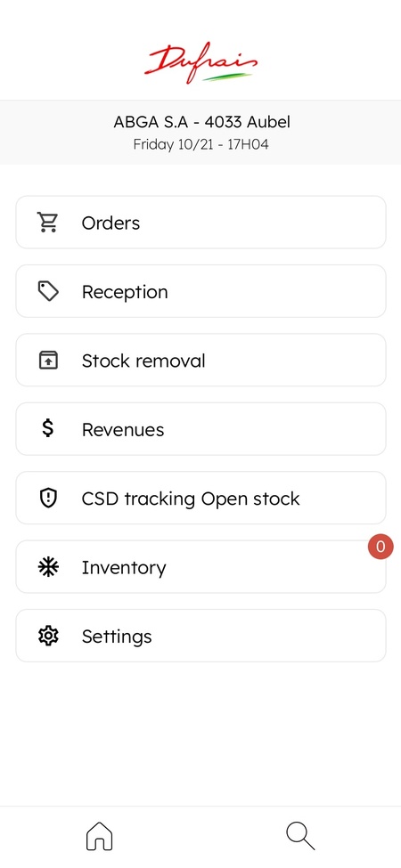Tap the tag icon beside Reception

[48, 291]
